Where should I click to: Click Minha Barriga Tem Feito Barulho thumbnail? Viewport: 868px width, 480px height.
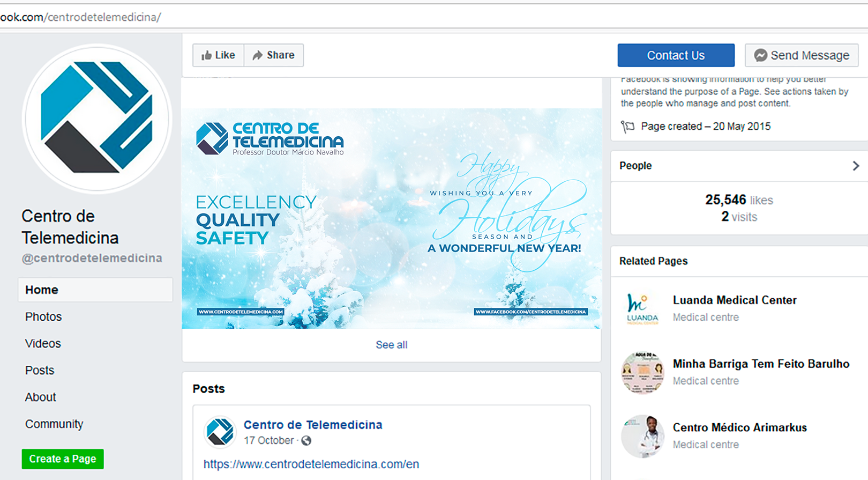click(x=642, y=373)
